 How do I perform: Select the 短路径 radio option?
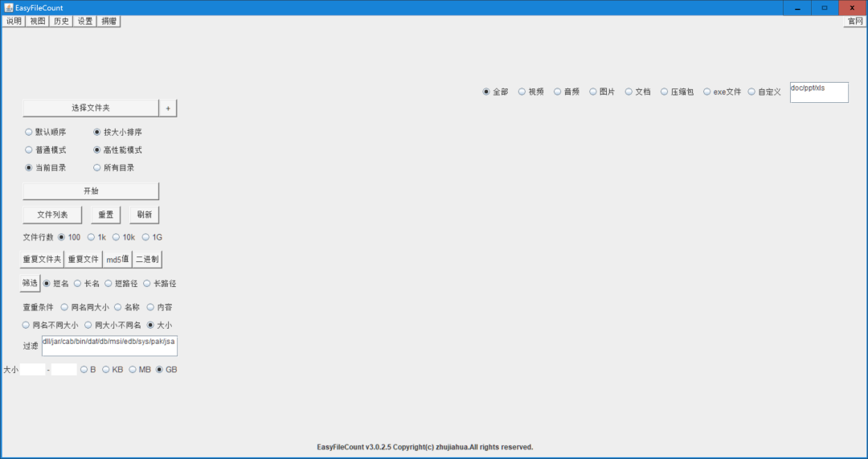121,284
